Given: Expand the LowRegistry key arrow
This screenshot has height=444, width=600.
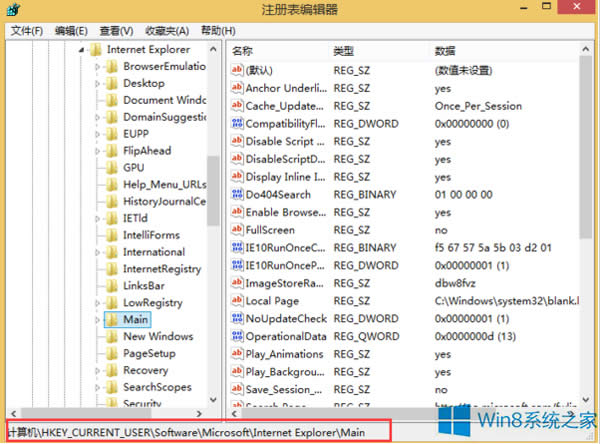Looking at the screenshot, I should (97, 303).
